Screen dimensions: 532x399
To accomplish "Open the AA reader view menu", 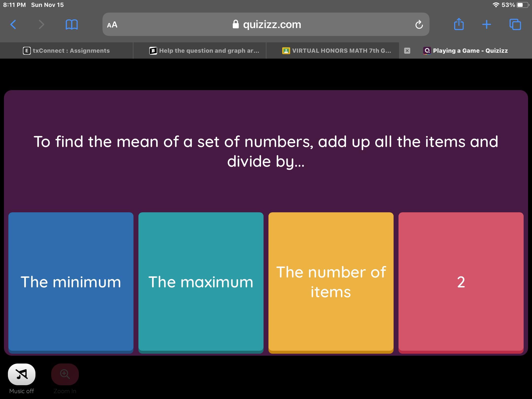I will coord(112,24).
